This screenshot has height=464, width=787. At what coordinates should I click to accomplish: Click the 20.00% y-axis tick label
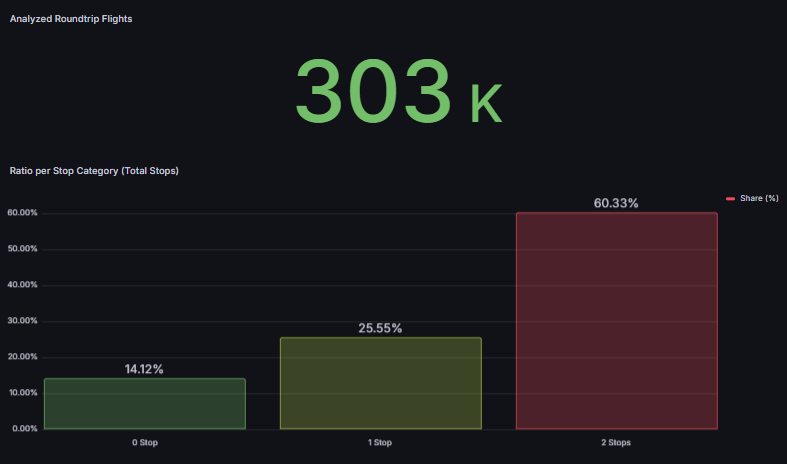click(22, 357)
